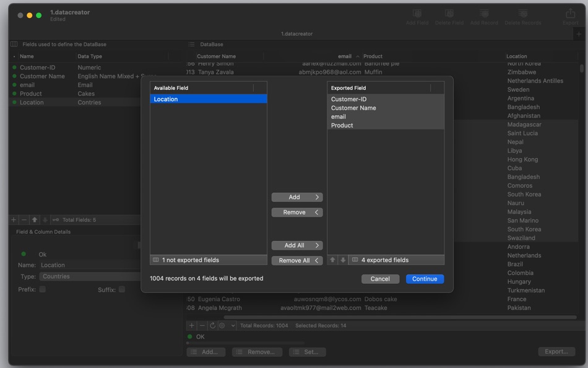Click the minus icon to delete a record
588x368 pixels.
202,325
